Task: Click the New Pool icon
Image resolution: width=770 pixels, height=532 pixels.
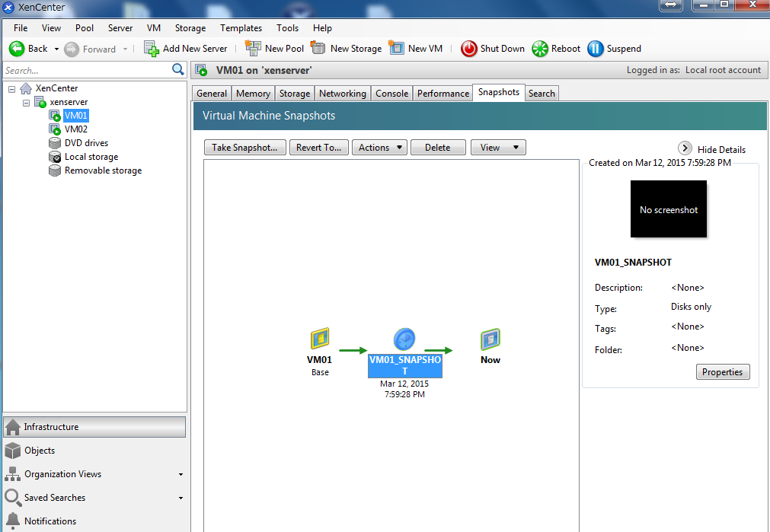Action: [253, 48]
